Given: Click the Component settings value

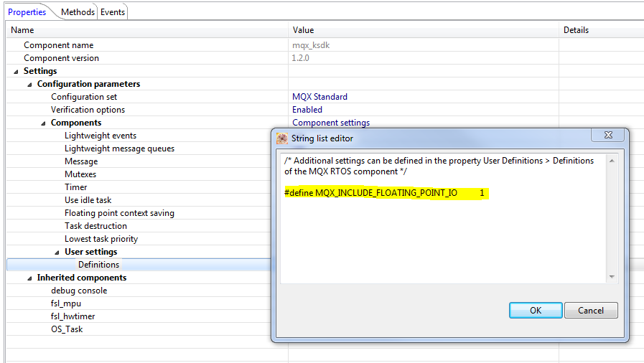Looking at the screenshot, I should [x=331, y=123].
